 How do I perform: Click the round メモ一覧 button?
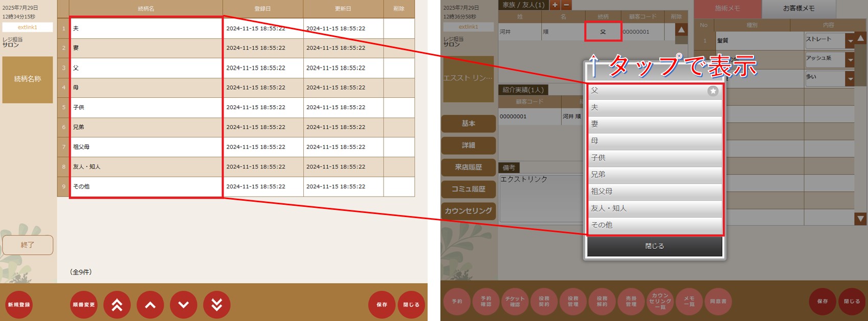pyautogui.click(x=689, y=302)
